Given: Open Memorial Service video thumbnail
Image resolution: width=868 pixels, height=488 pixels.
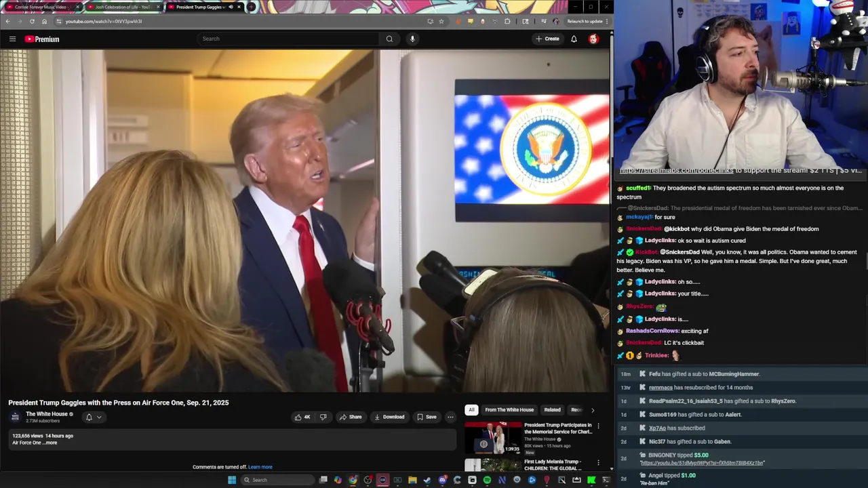Looking at the screenshot, I should [493, 438].
